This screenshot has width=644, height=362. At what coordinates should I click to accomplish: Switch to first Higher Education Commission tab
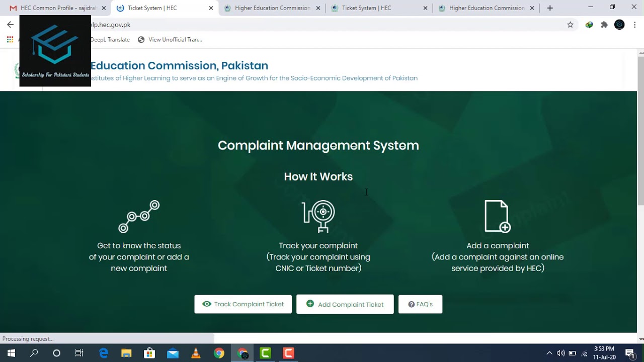(x=272, y=8)
